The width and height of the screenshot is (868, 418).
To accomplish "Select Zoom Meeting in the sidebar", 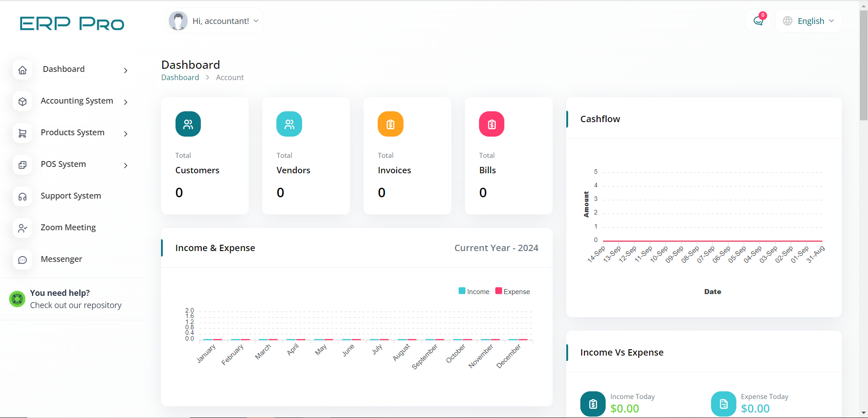I will click(x=68, y=228).
